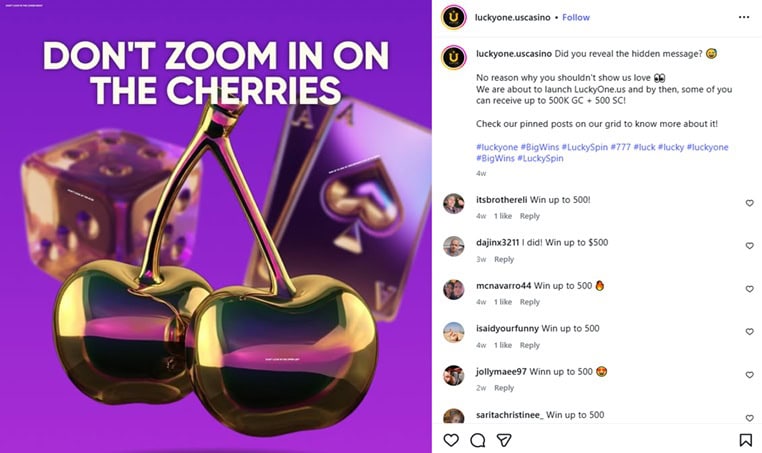Open the comment bubble icon
The height and width of the screenshot is (453, 762).
click(x=478, y=439)
